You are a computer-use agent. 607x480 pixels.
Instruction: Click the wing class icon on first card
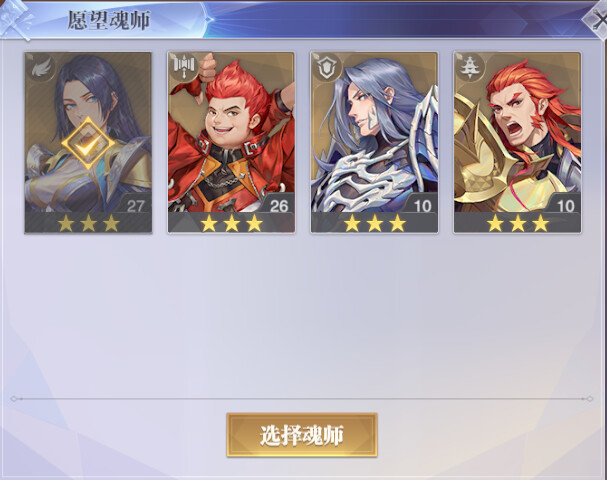point(41,69)
